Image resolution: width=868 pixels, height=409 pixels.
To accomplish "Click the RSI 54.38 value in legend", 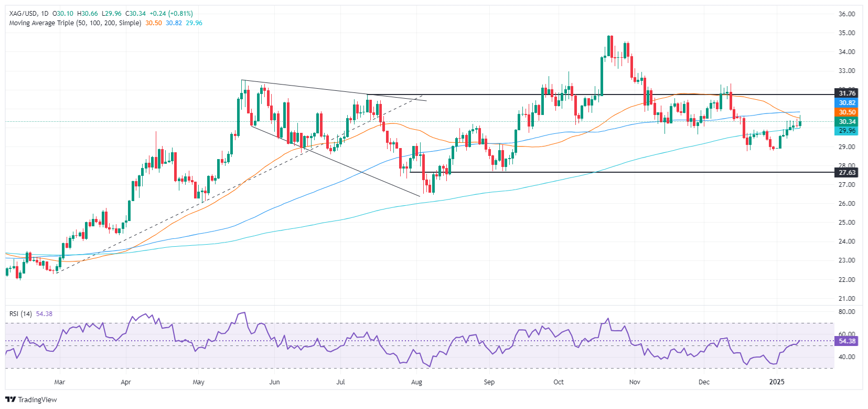I will click(x=44, y=314).
